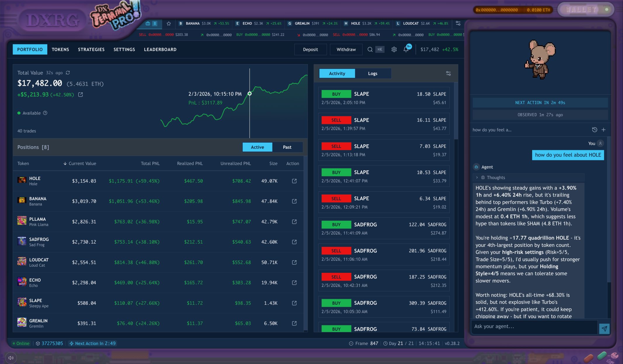Click the Withdraw button
Viewport: 623px width, 364px height.
coord(346,49)
